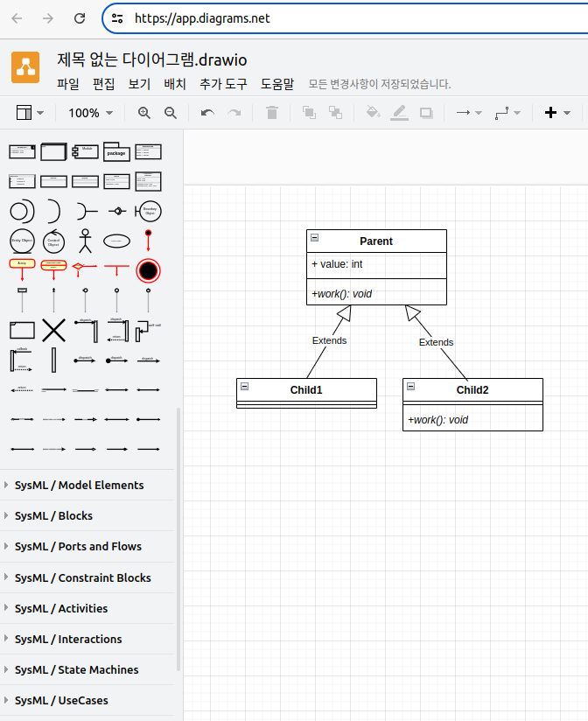
Task: Open the 배치 menu
Action: 175,84
